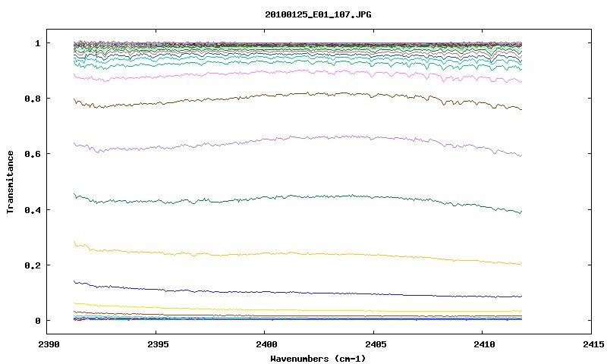Image resolution: width=607 pixels, height=364 pixels.
Task: Click the x-axis tick label 2395
Action: (158, 344)
